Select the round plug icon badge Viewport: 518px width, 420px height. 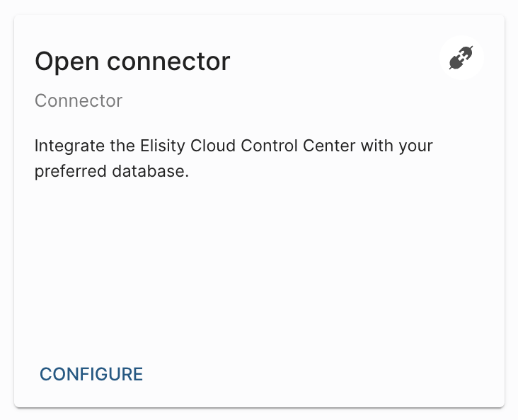pos(461,58)
